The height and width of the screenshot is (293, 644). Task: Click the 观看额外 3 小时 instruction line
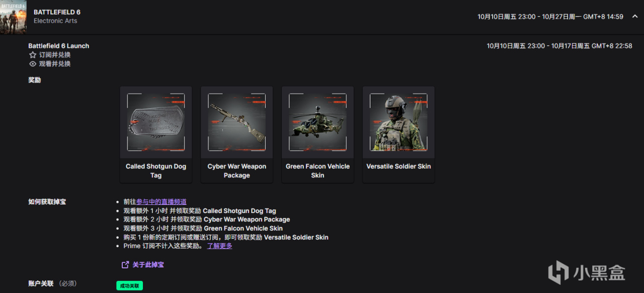tap(203, 229)
